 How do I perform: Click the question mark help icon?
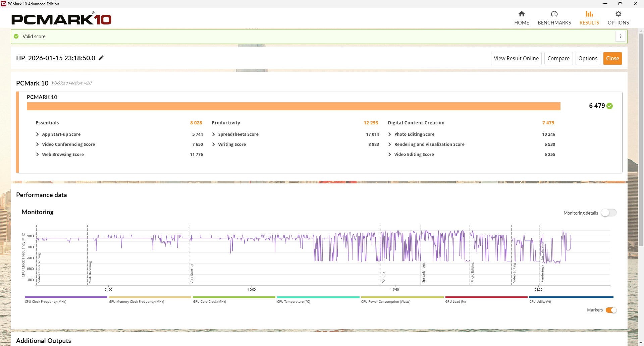[620, 36]
